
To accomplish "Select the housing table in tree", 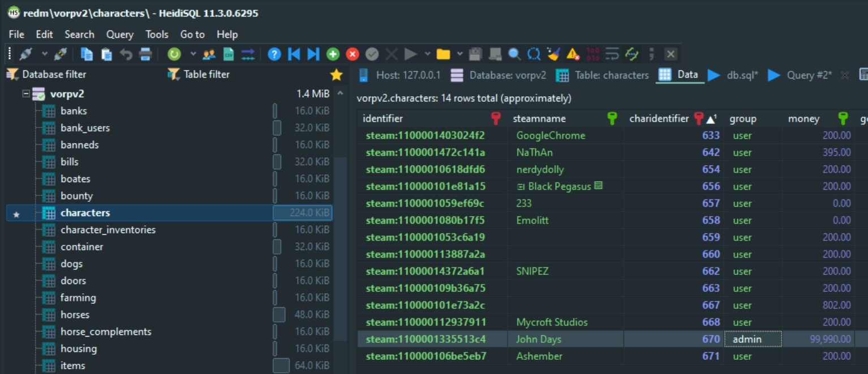I will (x=79, y=349).
